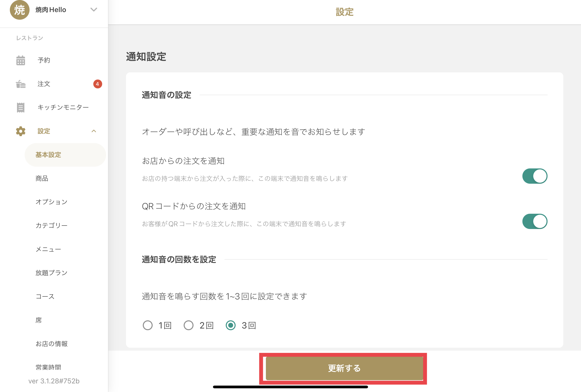Image resolution: width=581 pixels, height=392 pixels.
Task: Click the 通知音の設定 subheading
Action: [166, 95]
